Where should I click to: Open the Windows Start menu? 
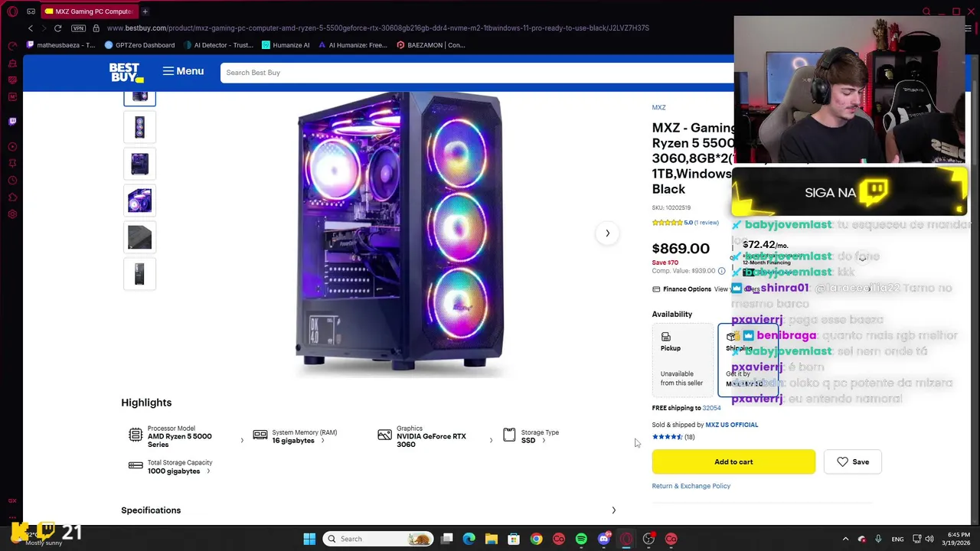tap(309, 539)
